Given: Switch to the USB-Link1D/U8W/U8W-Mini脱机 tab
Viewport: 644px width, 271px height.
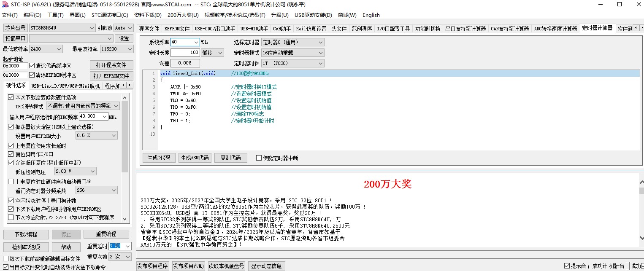Looking at the screenshot, I should 65,86.
